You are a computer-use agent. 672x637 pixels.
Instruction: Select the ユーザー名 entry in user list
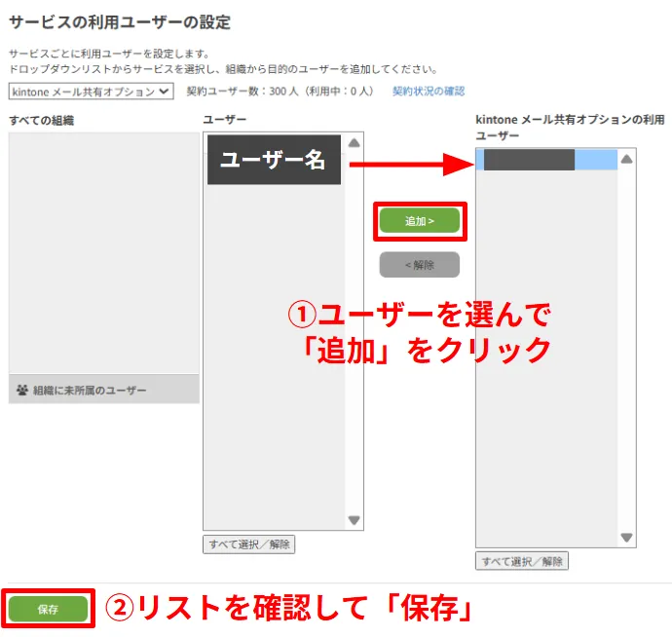tap(274, 160)
